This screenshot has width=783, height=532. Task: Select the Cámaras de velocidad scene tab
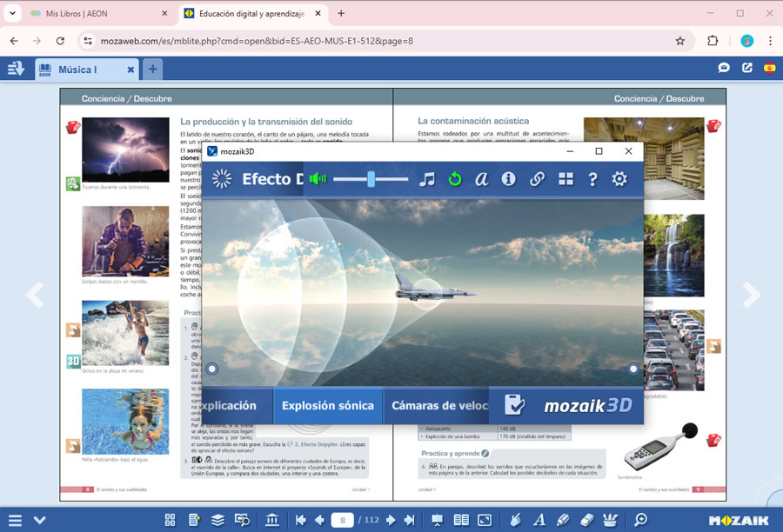point(439,405)
